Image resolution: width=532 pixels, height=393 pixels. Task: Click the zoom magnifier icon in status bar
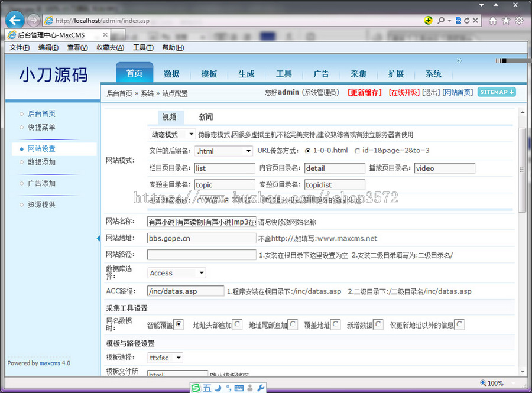click(483, 383)
